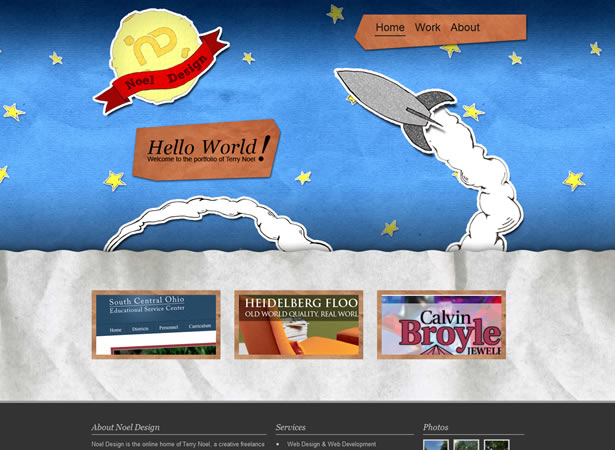Open the Calvin Broyle Jewelers thumbnail
The image size is (615, 450).
[x=441, y=324]
